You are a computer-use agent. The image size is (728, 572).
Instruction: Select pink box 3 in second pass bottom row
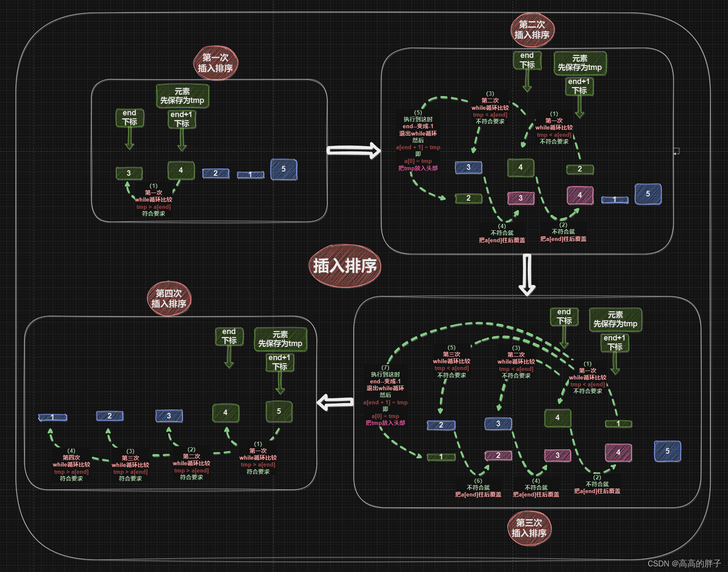point(520,198)
